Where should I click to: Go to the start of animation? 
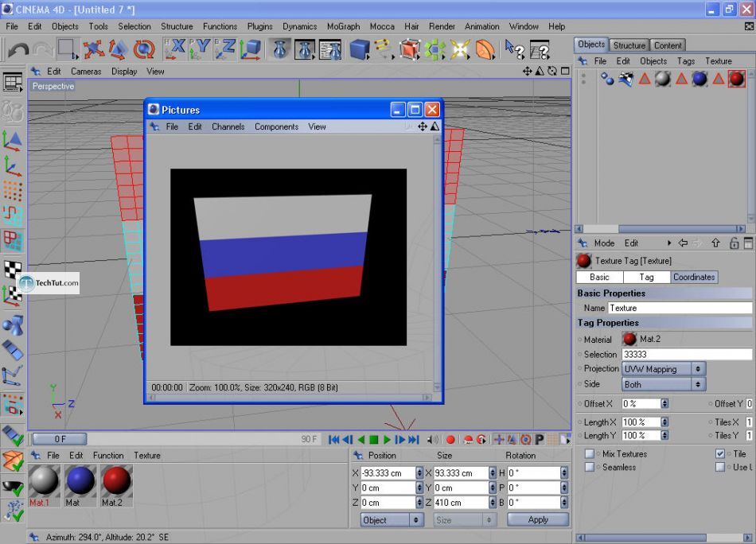point(333,440)
